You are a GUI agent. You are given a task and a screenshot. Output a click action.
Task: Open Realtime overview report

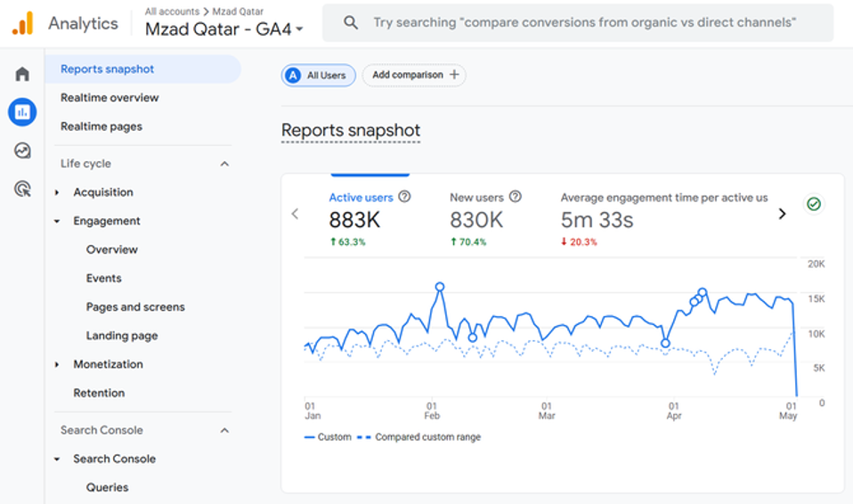(x=110, y=98)
